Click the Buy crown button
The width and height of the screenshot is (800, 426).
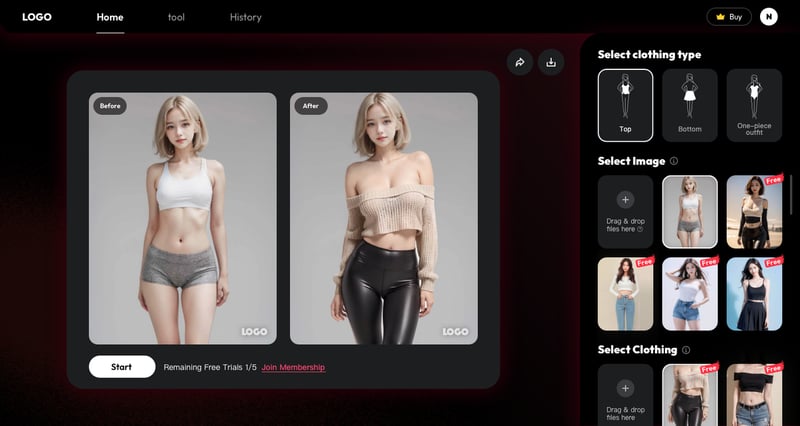point(729,17)
